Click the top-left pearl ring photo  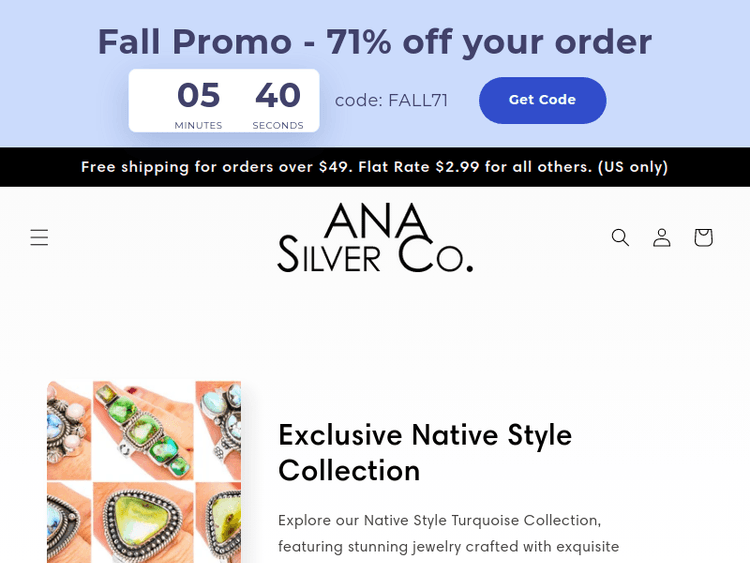tap(68, 428)
